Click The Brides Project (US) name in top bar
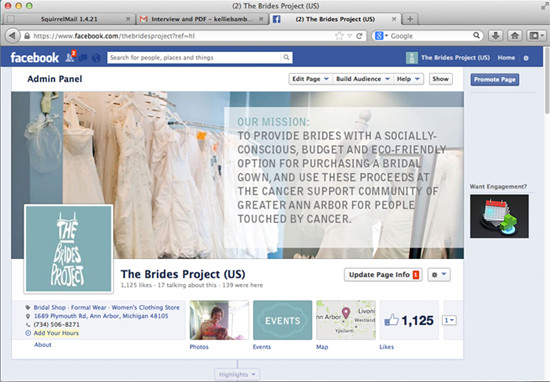The height and width of the screenshot is (382, 550). coord(455,58)
